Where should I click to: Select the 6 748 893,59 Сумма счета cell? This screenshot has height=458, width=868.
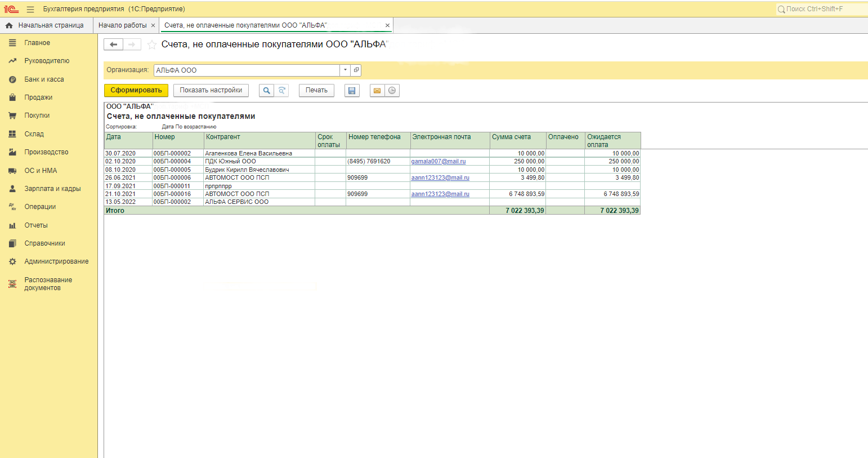[518, 194]
